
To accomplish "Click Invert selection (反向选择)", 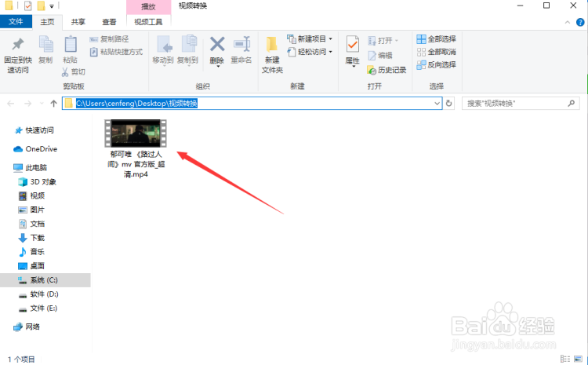I will [x=437, y=64].
